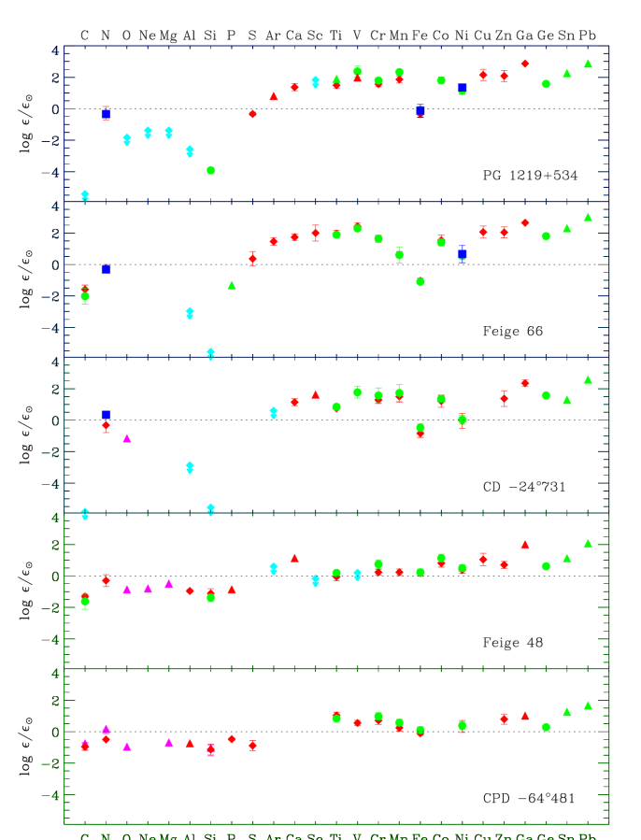
Task: Select the red triangle in the third panel
Action: [x=316, y=394]
